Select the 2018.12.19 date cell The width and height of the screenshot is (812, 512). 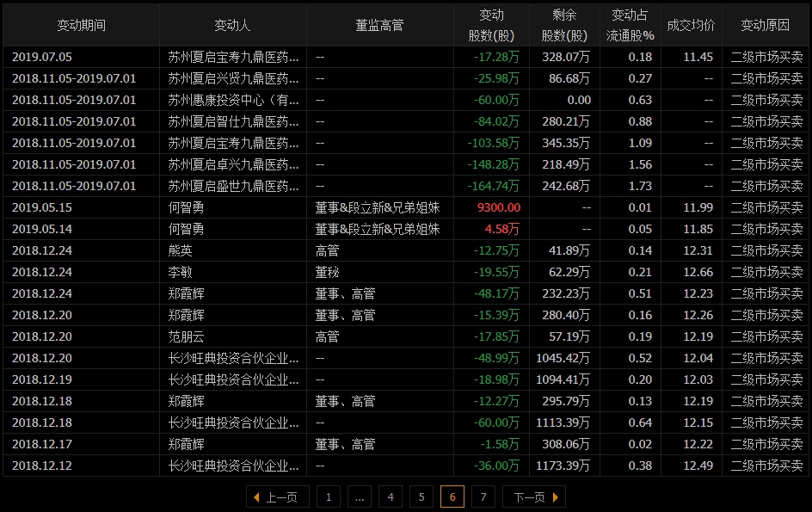[x=42, y=379]
